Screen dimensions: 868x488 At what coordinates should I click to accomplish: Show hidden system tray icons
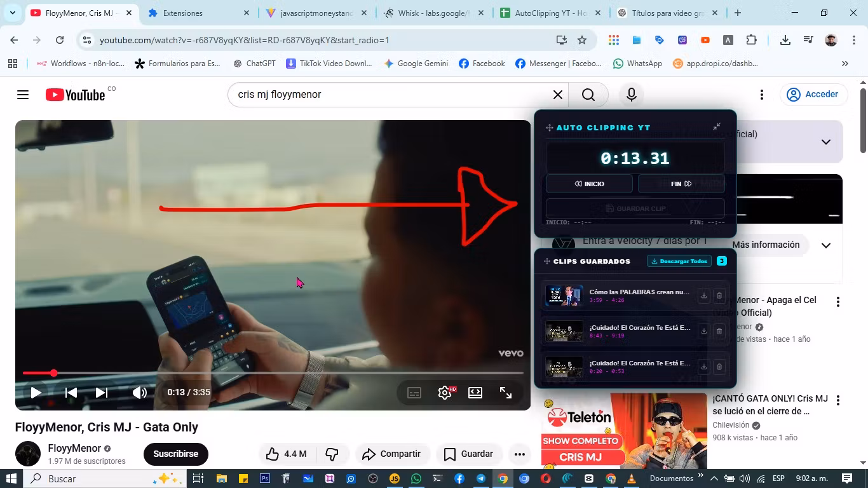[x=714, y=478]
